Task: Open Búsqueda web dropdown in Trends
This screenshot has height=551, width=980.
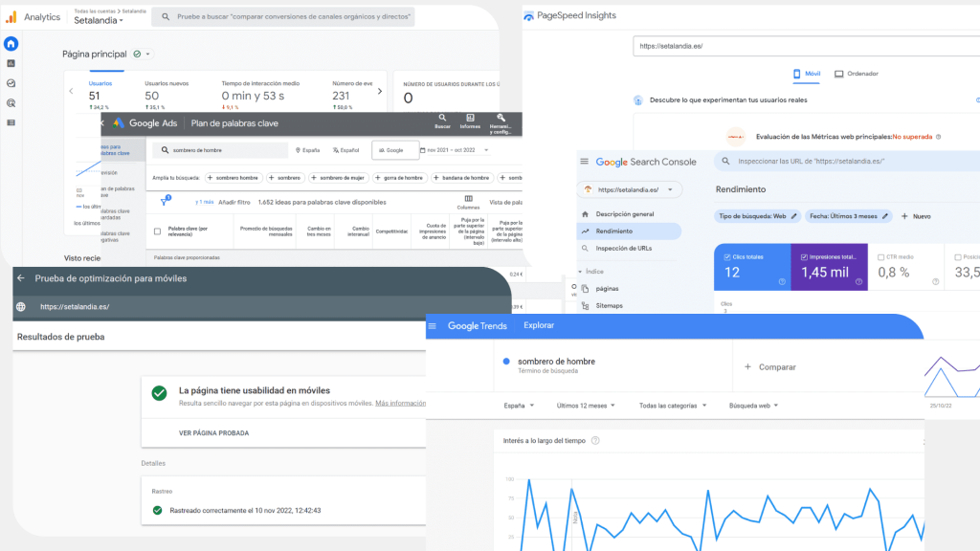Action: pos(753,406)
